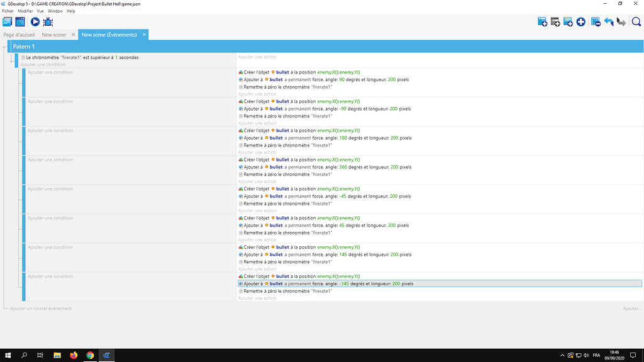Close the New scene (Évènements) tab
Image resolution: width=644 pixels, height=362 pixels.
(144, 35)
